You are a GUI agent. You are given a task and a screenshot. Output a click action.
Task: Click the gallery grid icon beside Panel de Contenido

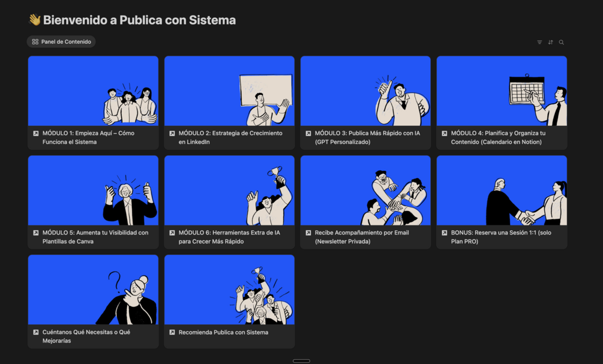click(x=35, y=41)
